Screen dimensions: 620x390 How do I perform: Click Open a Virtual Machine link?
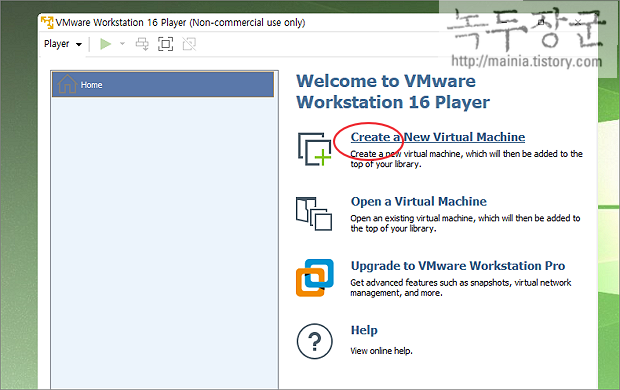pyautogui.click(x=419, y=201)
